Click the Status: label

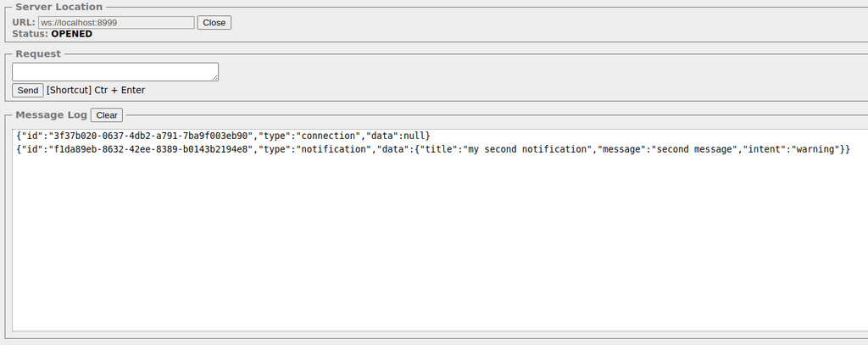30,34
